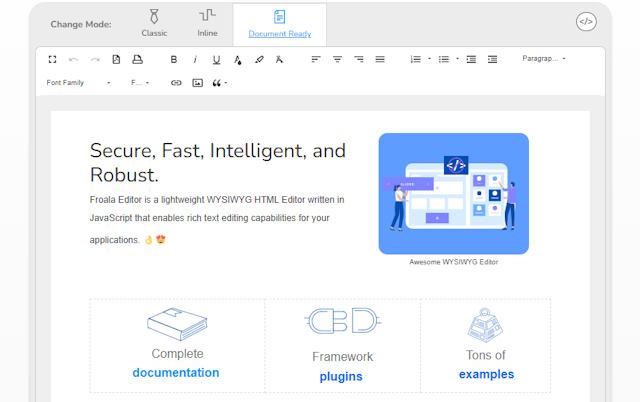Click the book illustration above Complete
Screen dimensions: 640x402
(177, 324)
